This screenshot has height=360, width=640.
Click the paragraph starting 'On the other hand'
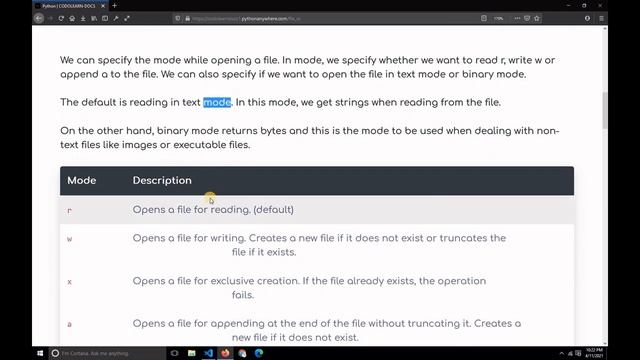click(309, 138)
